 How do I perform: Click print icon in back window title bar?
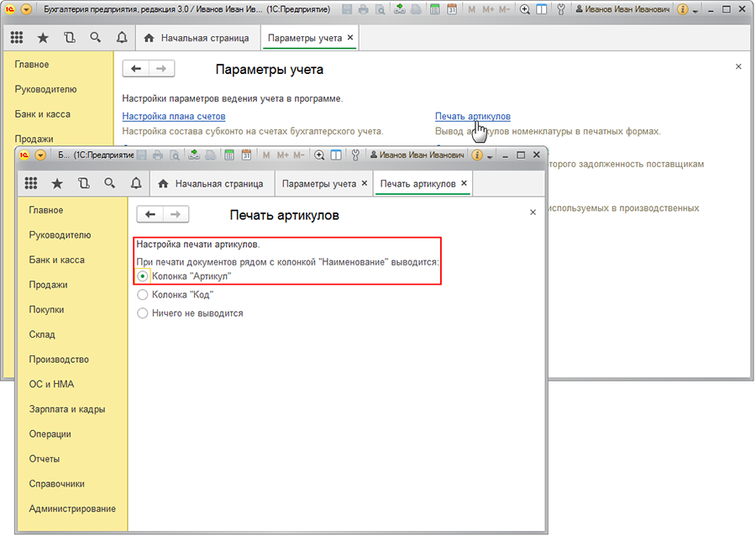click(x=363, y=9)
